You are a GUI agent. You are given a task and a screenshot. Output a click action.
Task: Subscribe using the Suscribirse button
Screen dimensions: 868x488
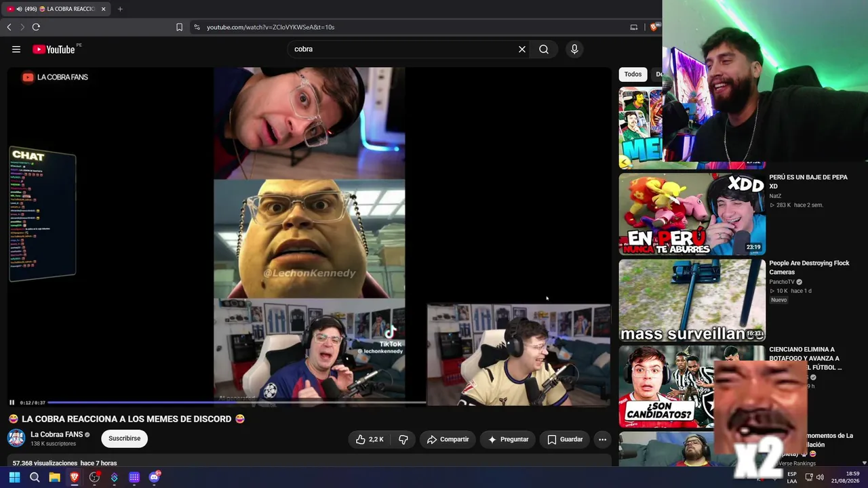[x=125, y=439]
